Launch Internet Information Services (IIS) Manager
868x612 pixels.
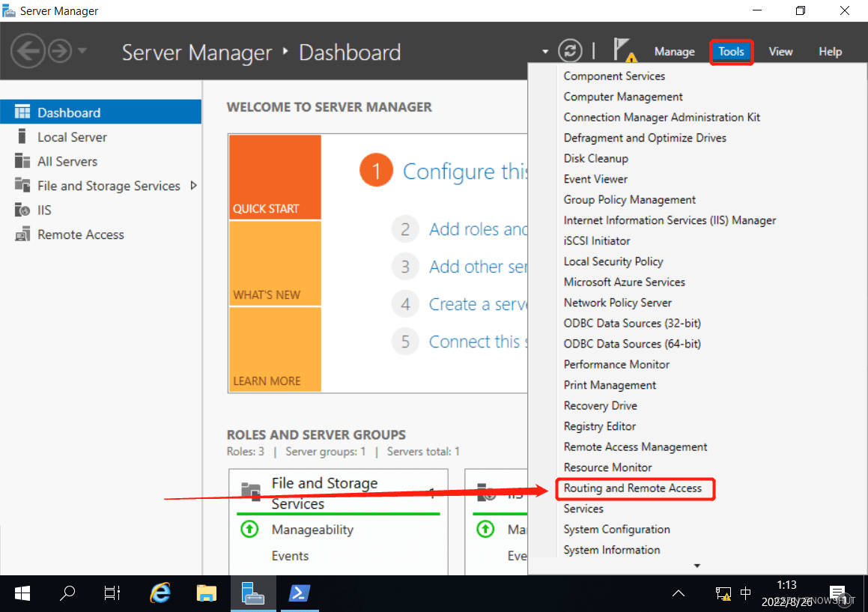tap(670, 220)
